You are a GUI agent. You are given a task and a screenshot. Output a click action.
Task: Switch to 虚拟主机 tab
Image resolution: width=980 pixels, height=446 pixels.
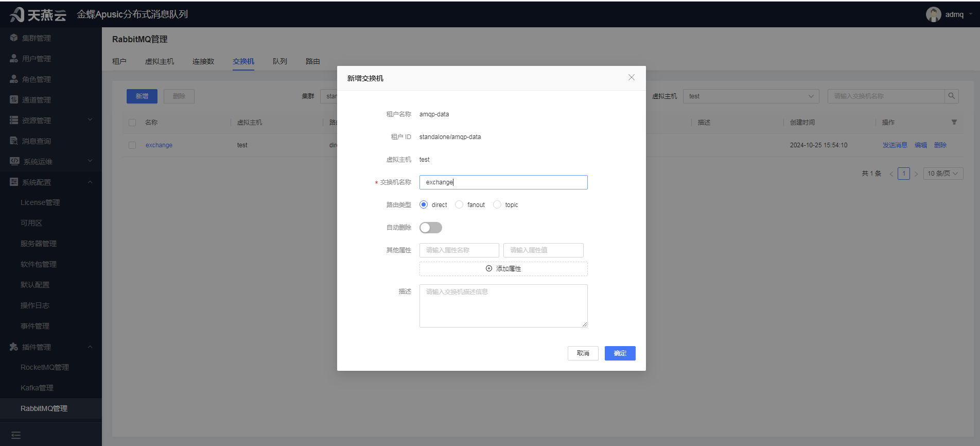[x=160, y=61]
